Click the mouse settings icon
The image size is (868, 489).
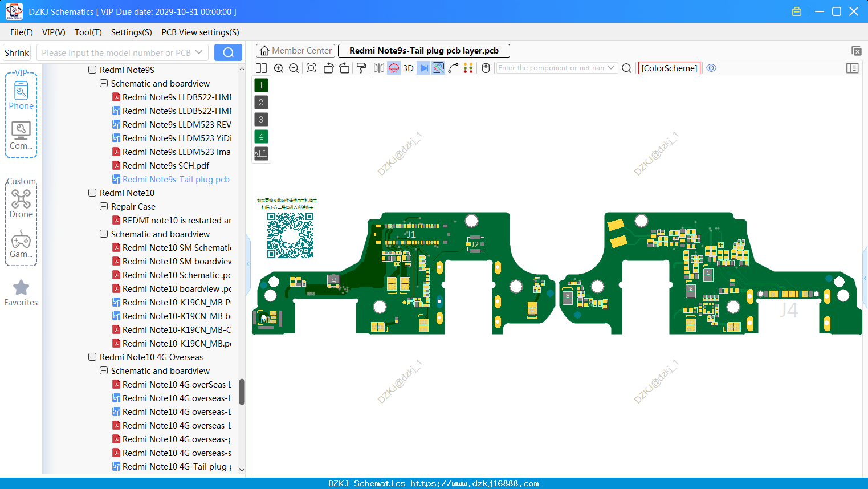(x=486, y=68)
